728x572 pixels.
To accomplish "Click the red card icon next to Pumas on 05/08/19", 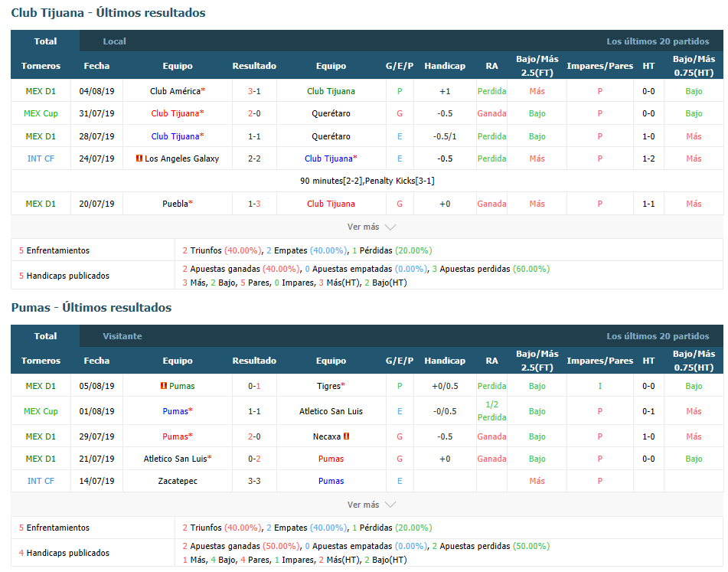I will pos(163,386).
